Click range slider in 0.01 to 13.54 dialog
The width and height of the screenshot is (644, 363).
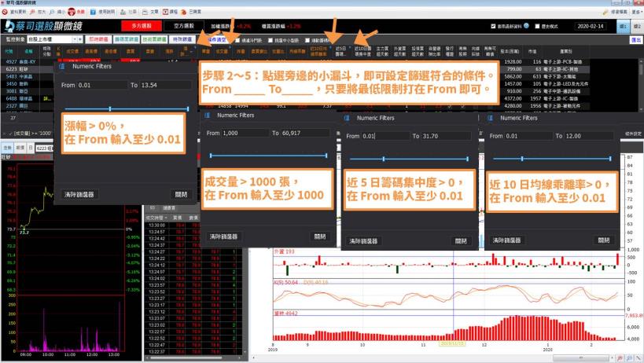pos(127,109)
